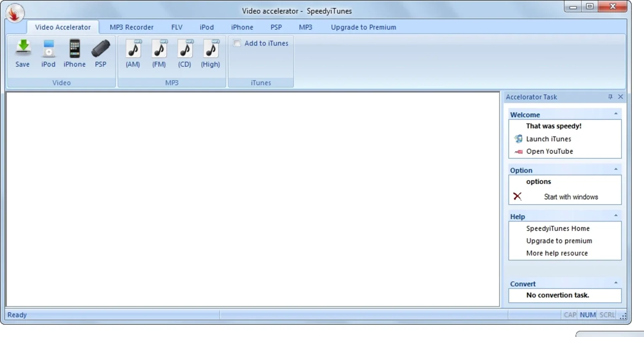Viewport: 644px width, 337px height.
Task: Open the MP3 Recorder tab
Action: pyautogui.click(x=132, y=27)
